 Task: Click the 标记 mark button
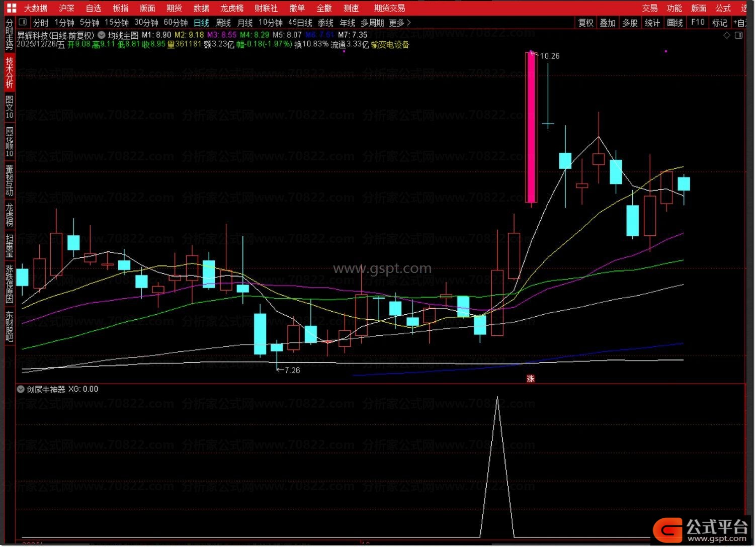click(x=719, y=23)
